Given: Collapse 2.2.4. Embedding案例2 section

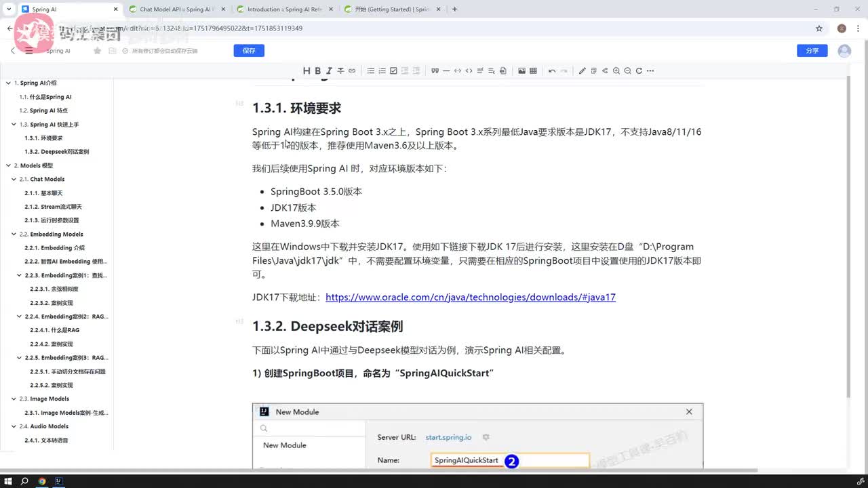Looking at the screenshot, I should [19, 317].
